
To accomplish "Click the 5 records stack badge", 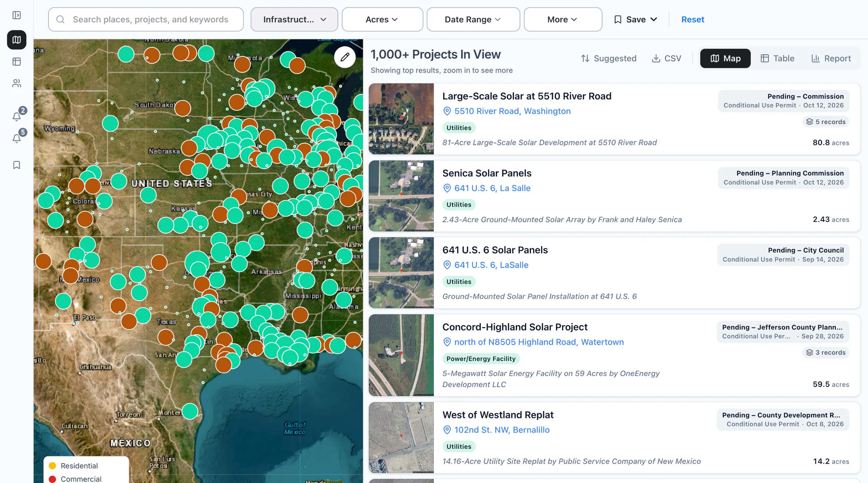I will [826, 122].
